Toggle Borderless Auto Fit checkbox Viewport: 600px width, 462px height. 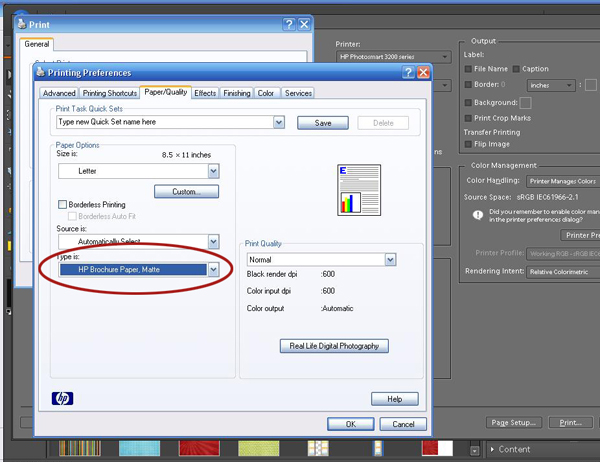pos(72,216)
